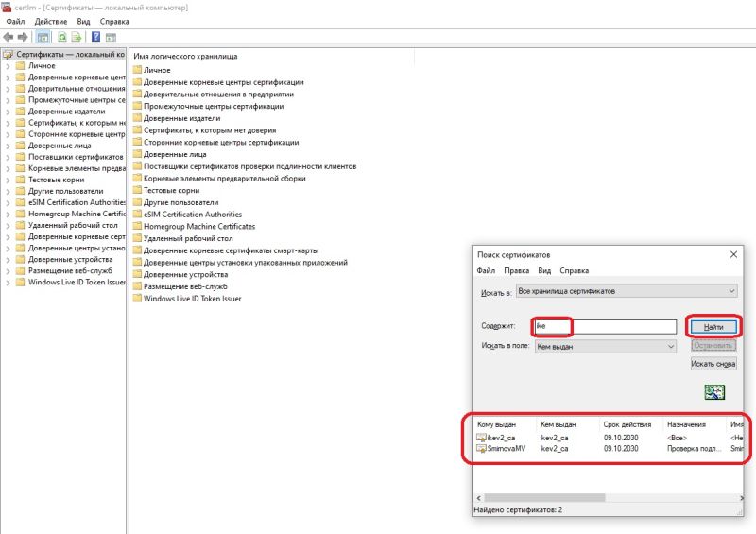Screen dimensions: 756x534
Task: Select the ikev2_ca certificate result row
Action: coord(610,438)
